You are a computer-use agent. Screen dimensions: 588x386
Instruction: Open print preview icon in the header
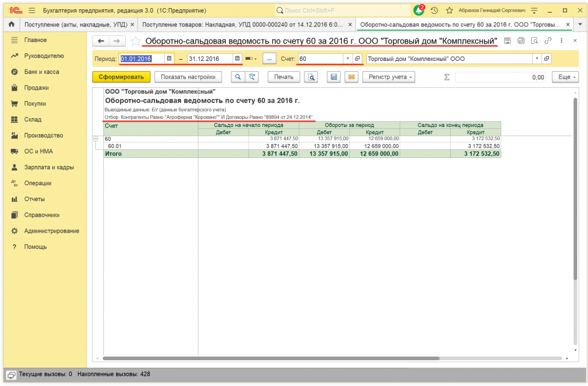coord(535,41)
